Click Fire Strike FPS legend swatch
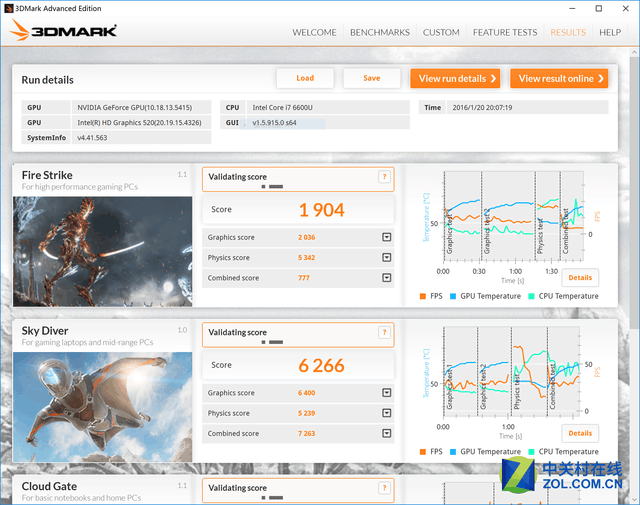 [x=422, y=296]
